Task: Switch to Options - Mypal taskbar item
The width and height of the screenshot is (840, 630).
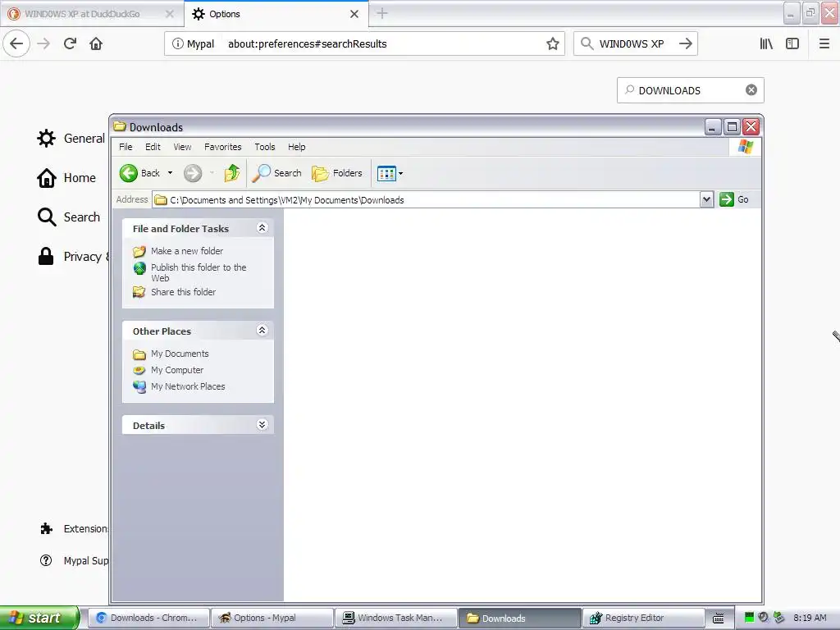Action: coord(272,618)
